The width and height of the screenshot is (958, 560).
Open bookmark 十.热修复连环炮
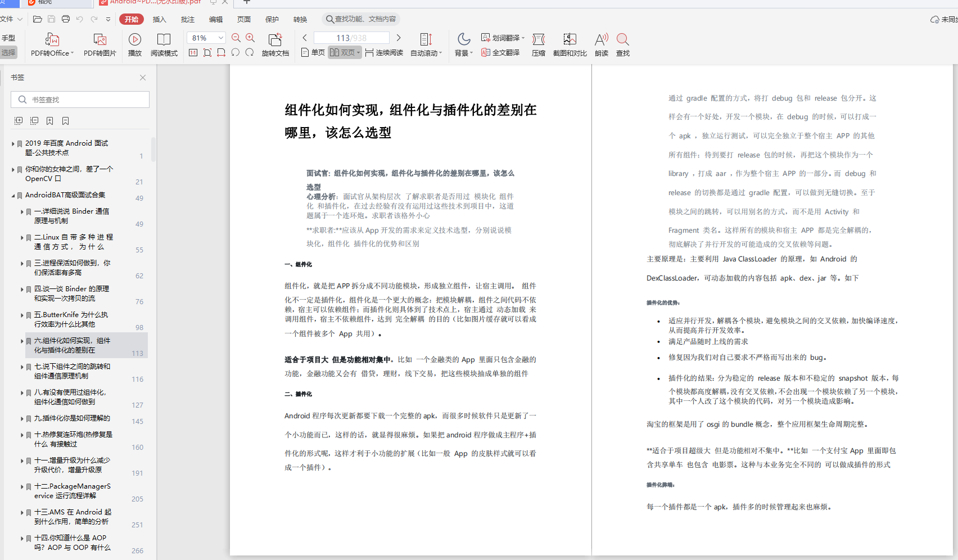pos(74,439)
